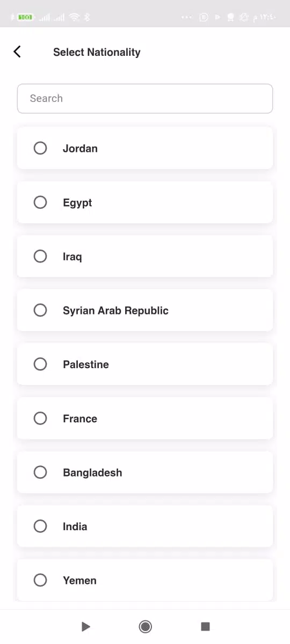This screenshot has height=644, width=290.
Task: Select the Palestine radio button
Action: point(40,364)
